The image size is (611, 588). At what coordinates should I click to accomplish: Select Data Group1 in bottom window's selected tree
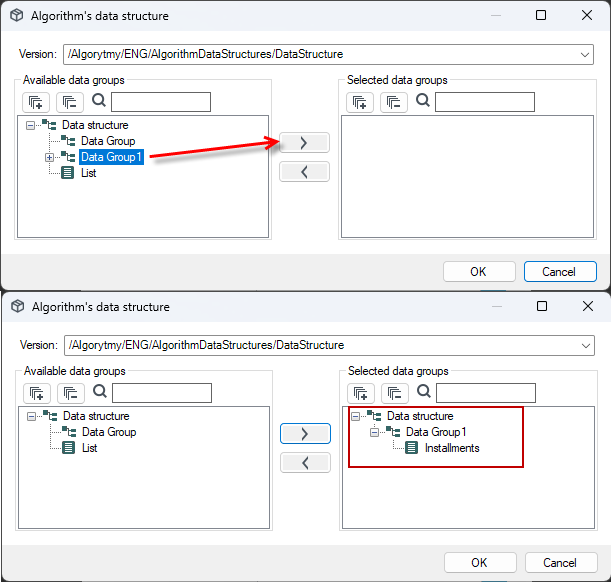pos(436,432)
